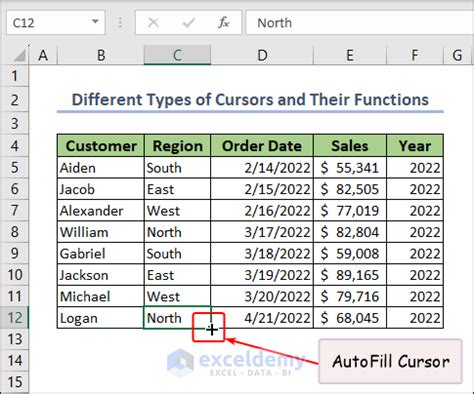Click the sales value $ 59,008
This screenshot has width=474, height=394.
(350, 253)
